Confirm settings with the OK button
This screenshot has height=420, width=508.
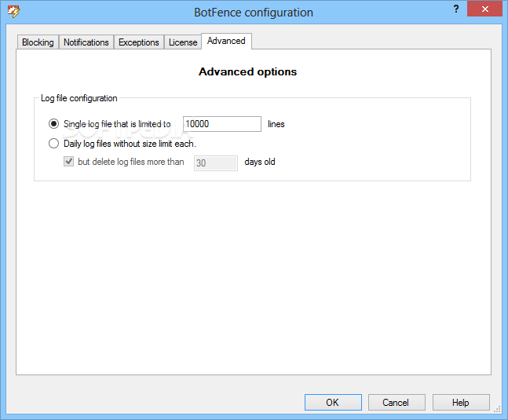(x=333, y=402)
